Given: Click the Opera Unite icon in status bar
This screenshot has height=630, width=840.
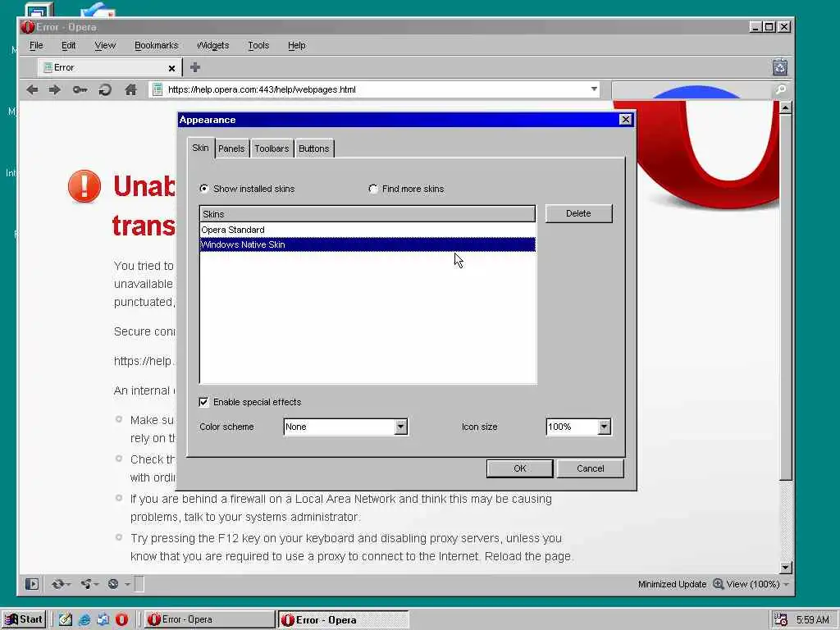Looking at the screenshot, I should [86, 584].
